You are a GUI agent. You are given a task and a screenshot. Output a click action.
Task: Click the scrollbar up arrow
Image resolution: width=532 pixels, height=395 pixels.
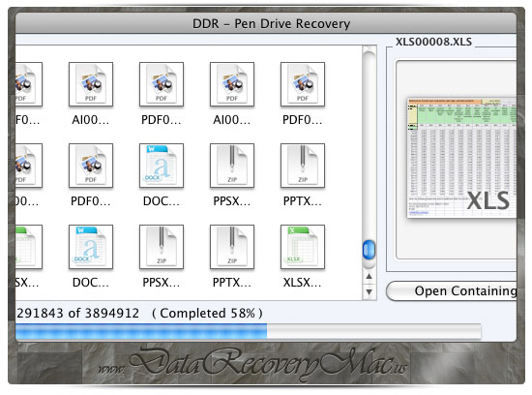point(369,277)
